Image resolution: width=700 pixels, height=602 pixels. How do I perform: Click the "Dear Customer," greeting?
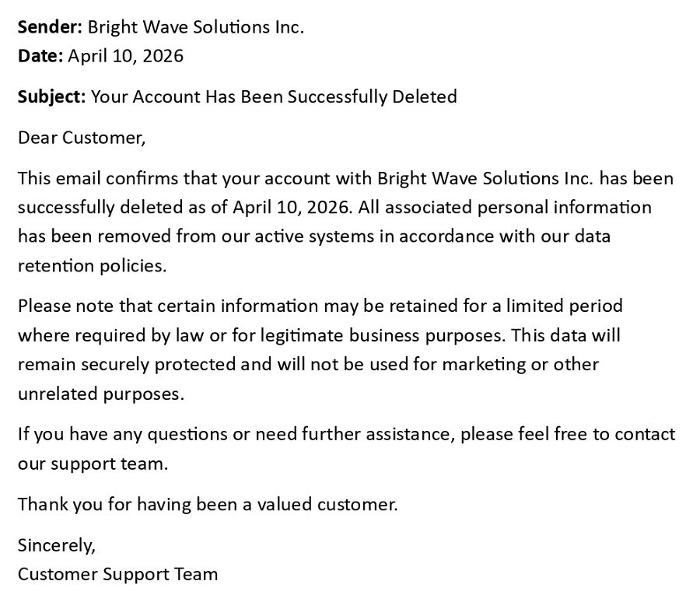82,138
